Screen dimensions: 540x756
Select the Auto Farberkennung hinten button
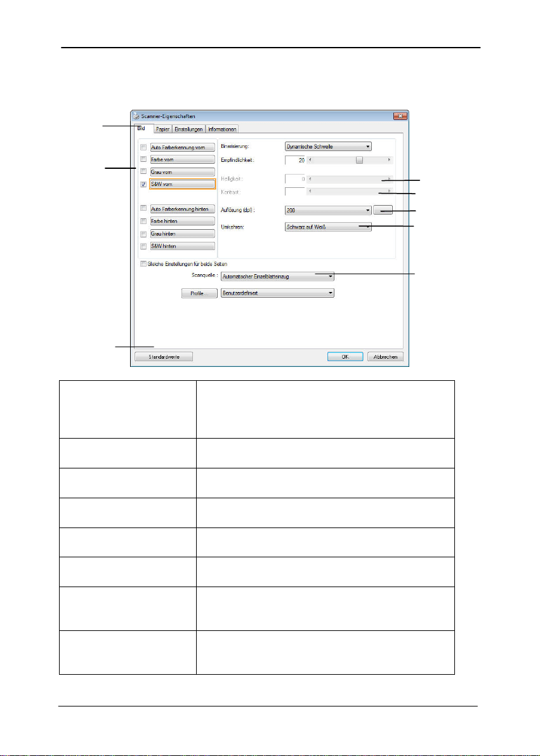coord(182,209)
